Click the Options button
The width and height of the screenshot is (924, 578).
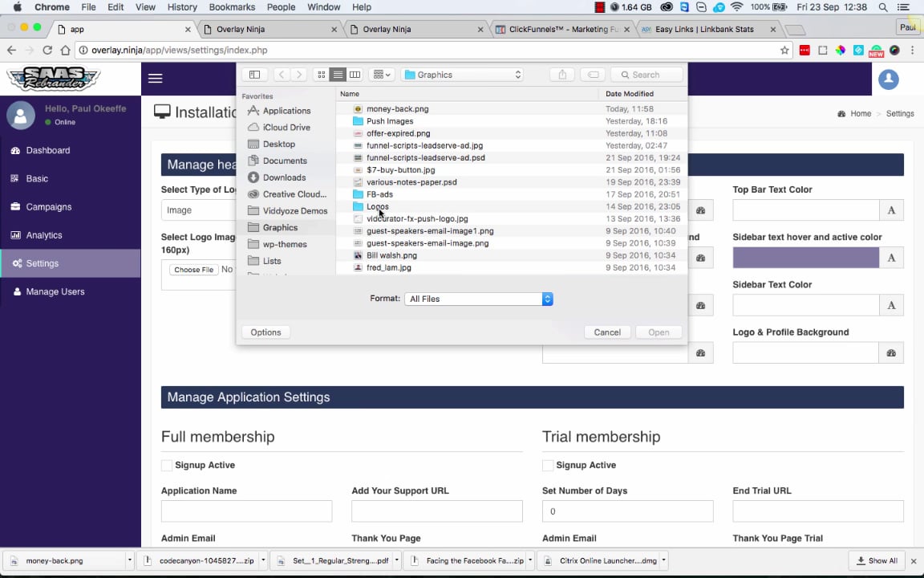tap(265, 332)
